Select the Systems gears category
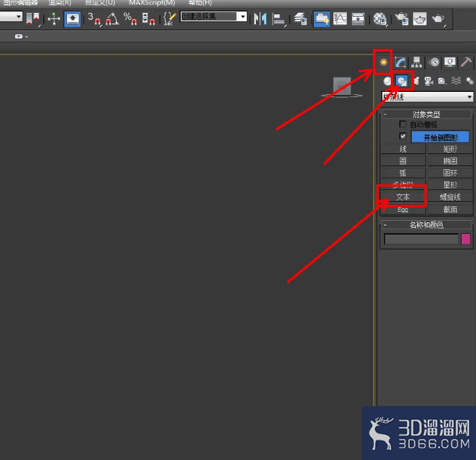 tap(470, 81)
